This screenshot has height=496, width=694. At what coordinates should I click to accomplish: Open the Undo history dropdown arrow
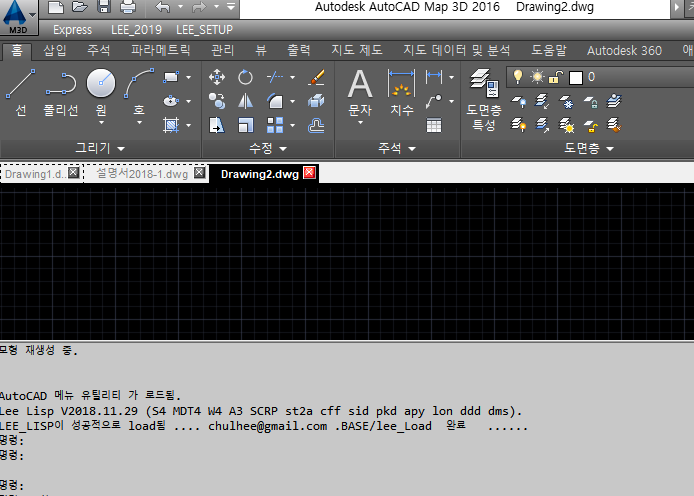pyautogui.click(x=180, y=7)
